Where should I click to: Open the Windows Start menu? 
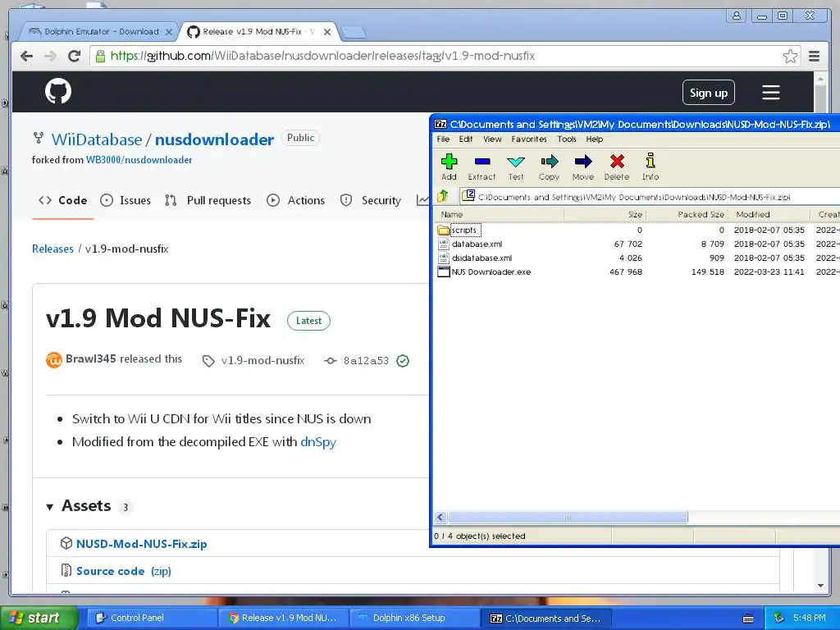coord(39,619)
